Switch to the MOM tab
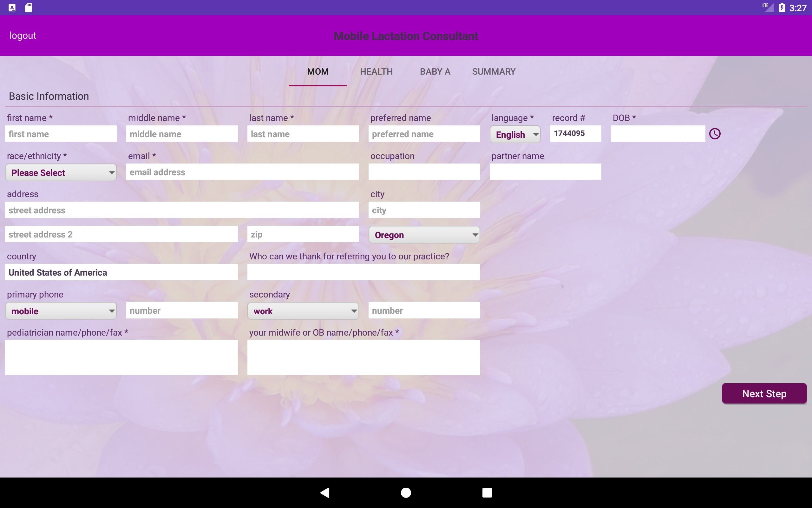 [318, 71]
